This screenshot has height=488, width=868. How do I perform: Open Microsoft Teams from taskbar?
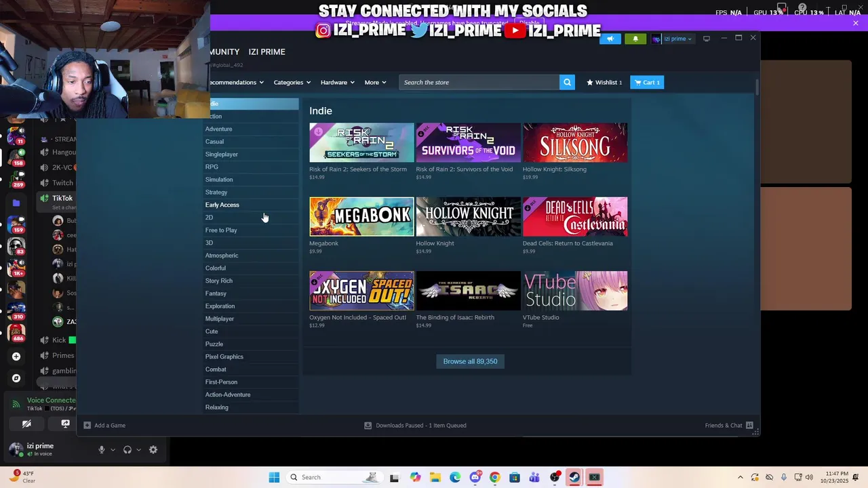pyautogui.click(x=534, y=477)
